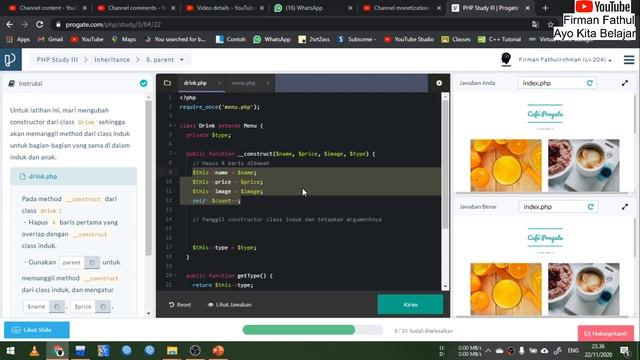Copy the '$price' snippet in instructions
640x360 pixels.
[103, 306]
